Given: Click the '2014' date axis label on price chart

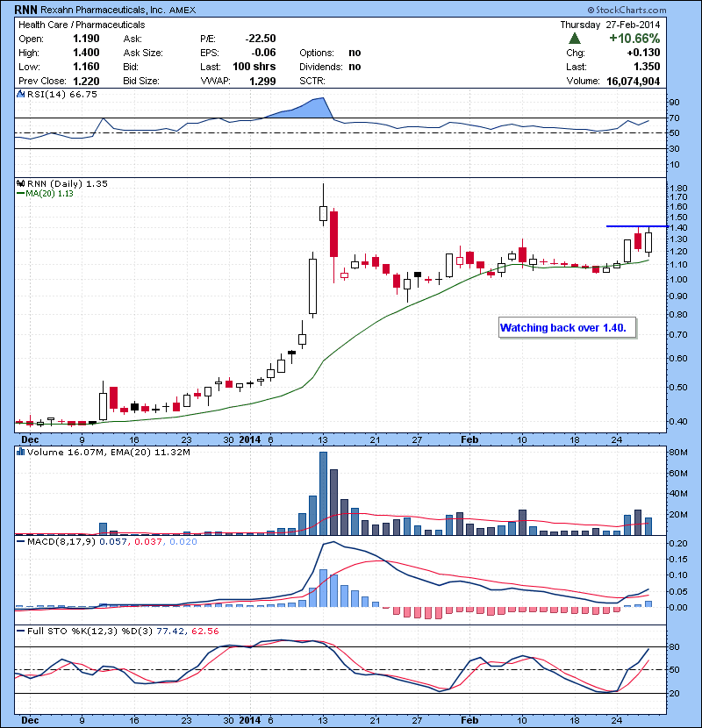Looking at the screenshot, I should [249, 439].
